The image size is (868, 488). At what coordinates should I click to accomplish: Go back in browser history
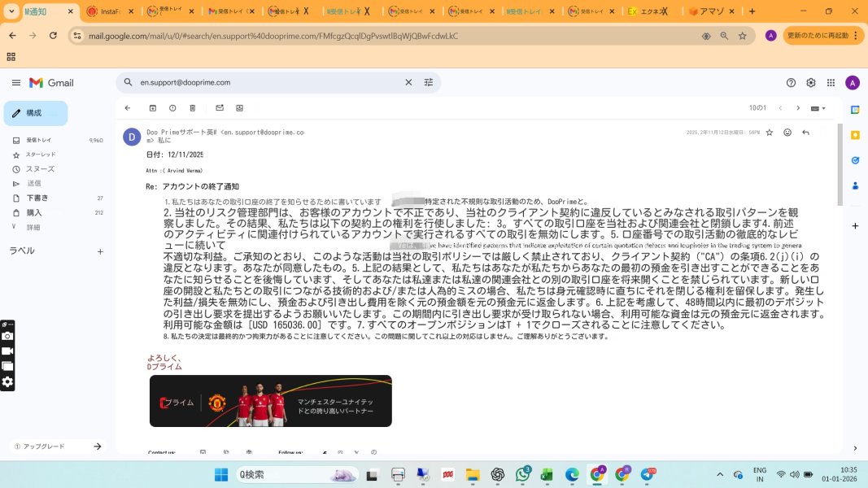pyautogui.click(x=13, y=36)
